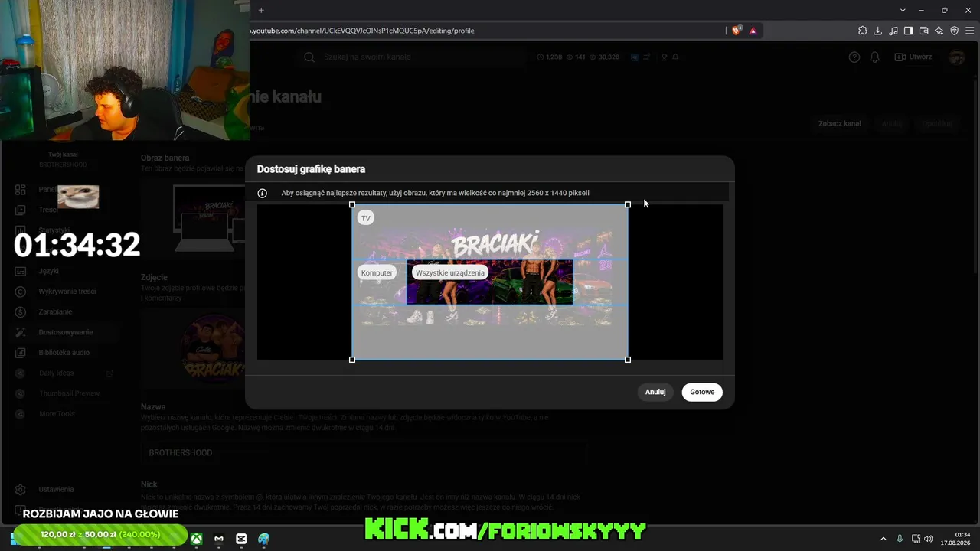This screenshot has height=551, width=980.
Task: Open YouTube Studio notifications bell
Action: (x=874, y=57)
